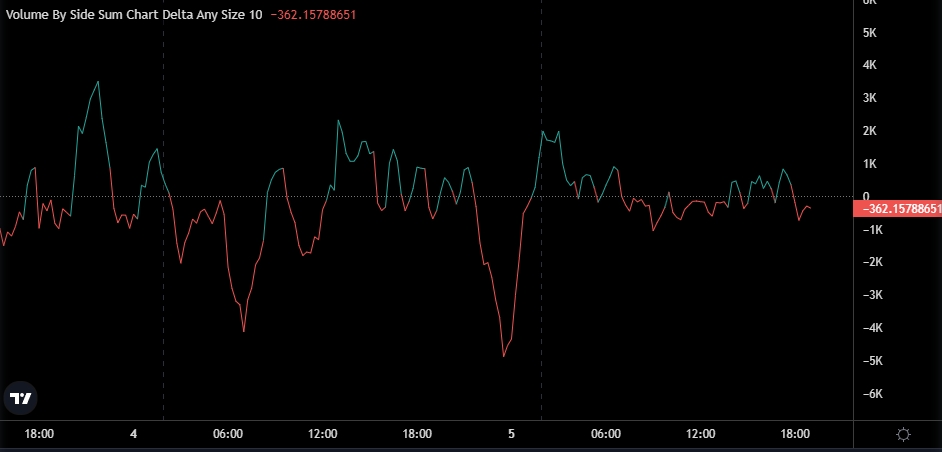Click the red trough reaching about -4K

click(243, 330)
